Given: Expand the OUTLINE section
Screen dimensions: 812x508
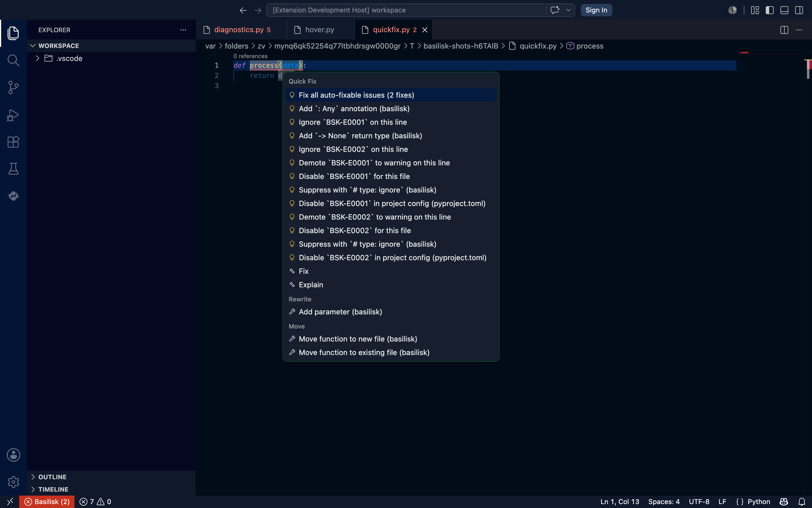Looking at the screenshot, I should 111,477.
